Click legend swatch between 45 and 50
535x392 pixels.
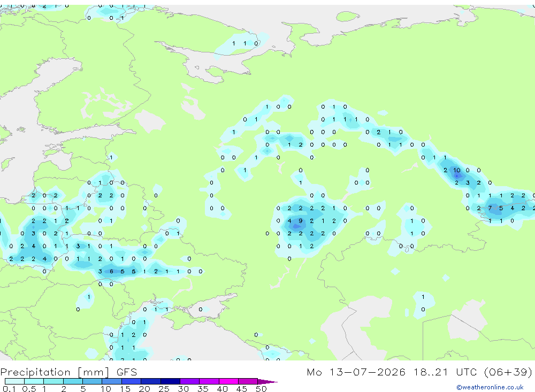(248, 381)
